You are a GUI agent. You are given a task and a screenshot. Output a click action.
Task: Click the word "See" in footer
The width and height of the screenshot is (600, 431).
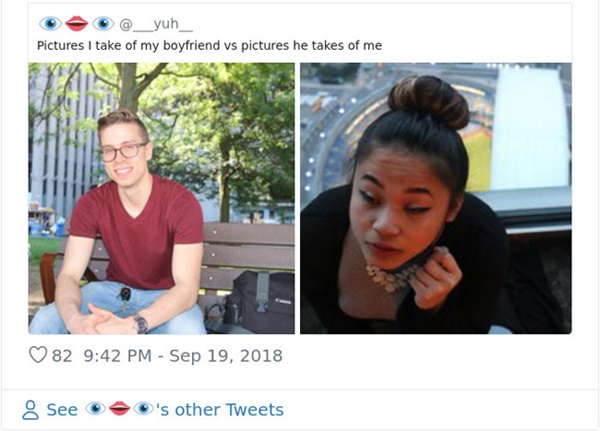[62, 410]
